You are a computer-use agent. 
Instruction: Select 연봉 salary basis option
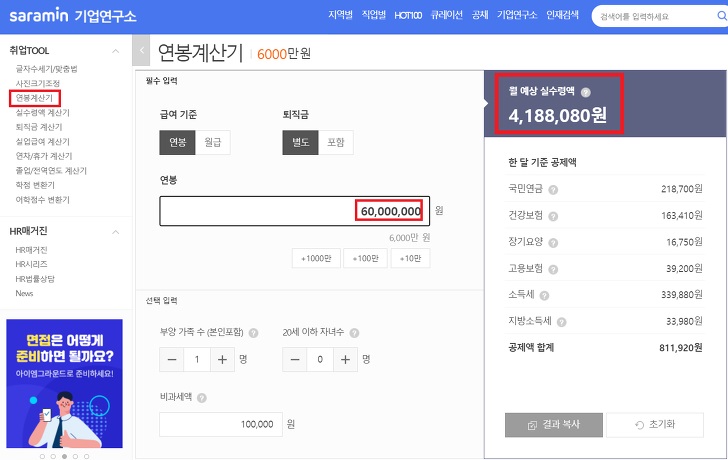click(177, 143)
